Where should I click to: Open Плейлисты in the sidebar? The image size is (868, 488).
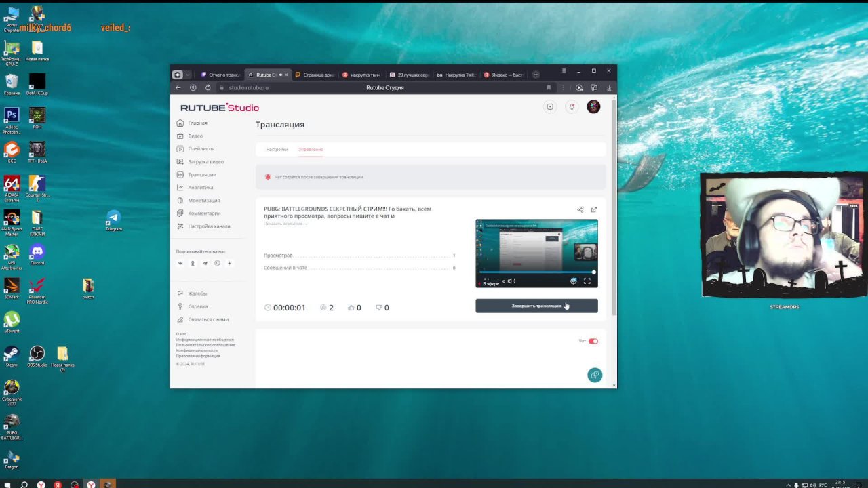[x=195, y=149]
